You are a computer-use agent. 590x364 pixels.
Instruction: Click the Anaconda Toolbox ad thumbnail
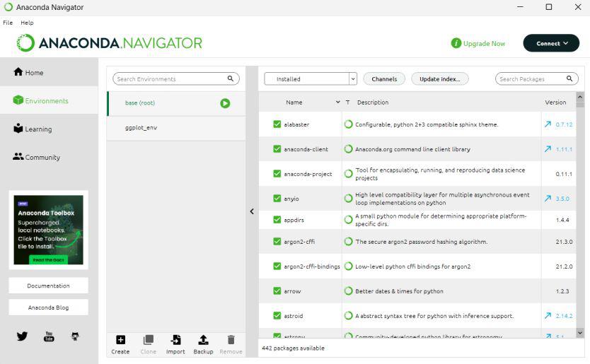(x=49, y=230)
